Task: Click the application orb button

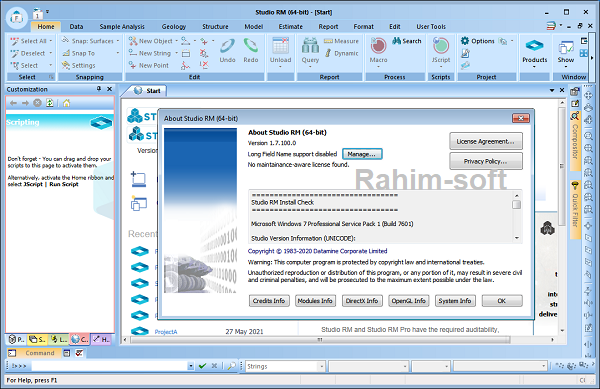Action: pos(17,17)
